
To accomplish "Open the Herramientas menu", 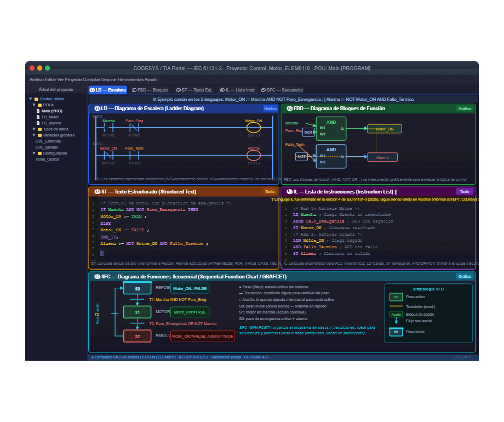I will pyautogui.click(x=130, y=79).
